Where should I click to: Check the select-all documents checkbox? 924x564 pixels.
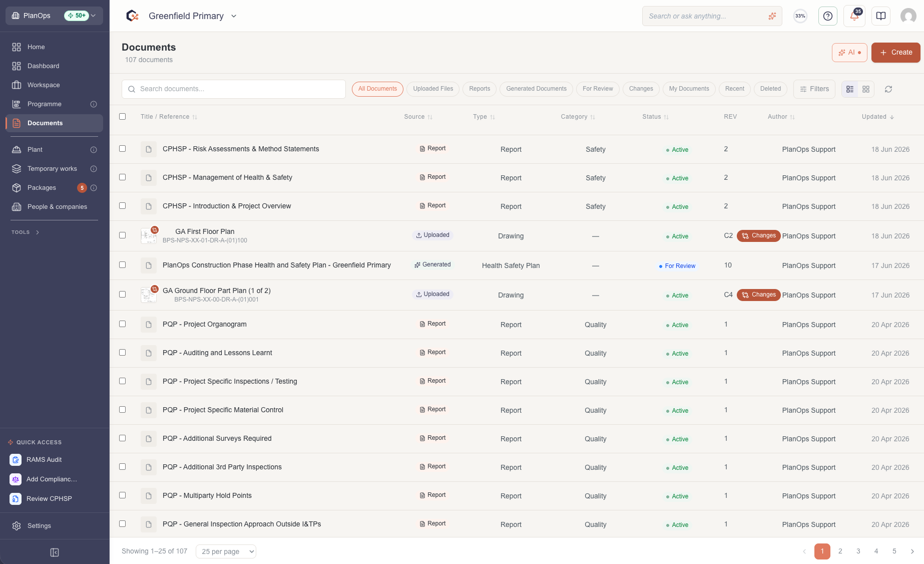pos(122,116)
